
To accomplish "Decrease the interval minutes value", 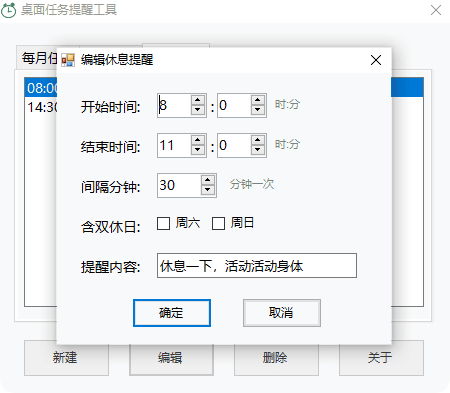I will (208, 190).
